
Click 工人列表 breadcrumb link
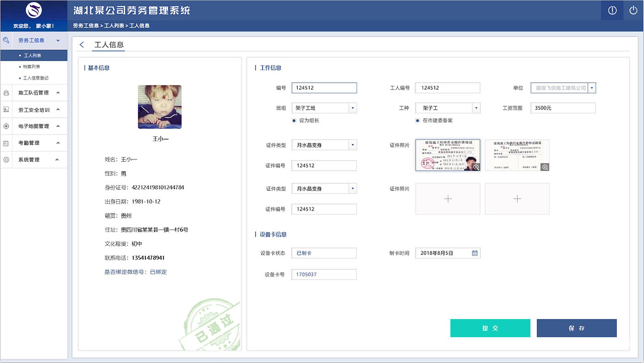pyautogui.click(x=114, y=26)
